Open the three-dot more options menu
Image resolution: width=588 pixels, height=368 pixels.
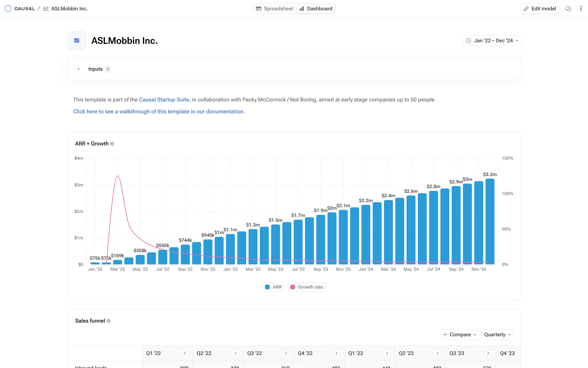581,9
